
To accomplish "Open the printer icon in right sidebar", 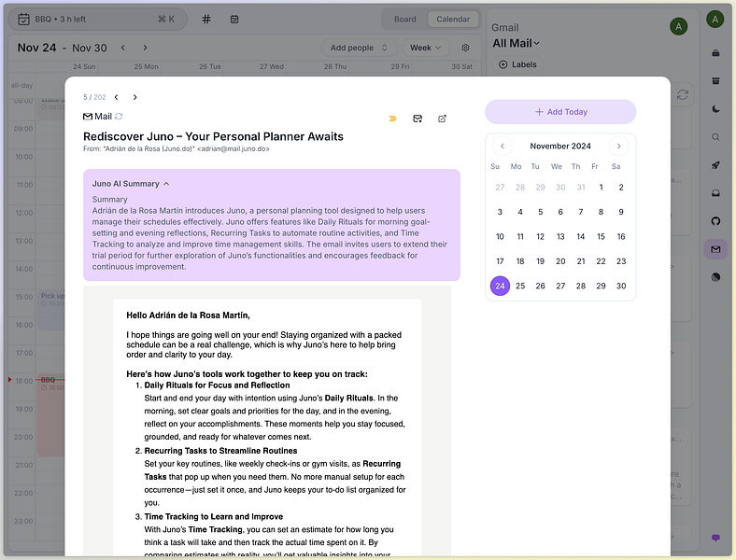I will tap(715, 53).
